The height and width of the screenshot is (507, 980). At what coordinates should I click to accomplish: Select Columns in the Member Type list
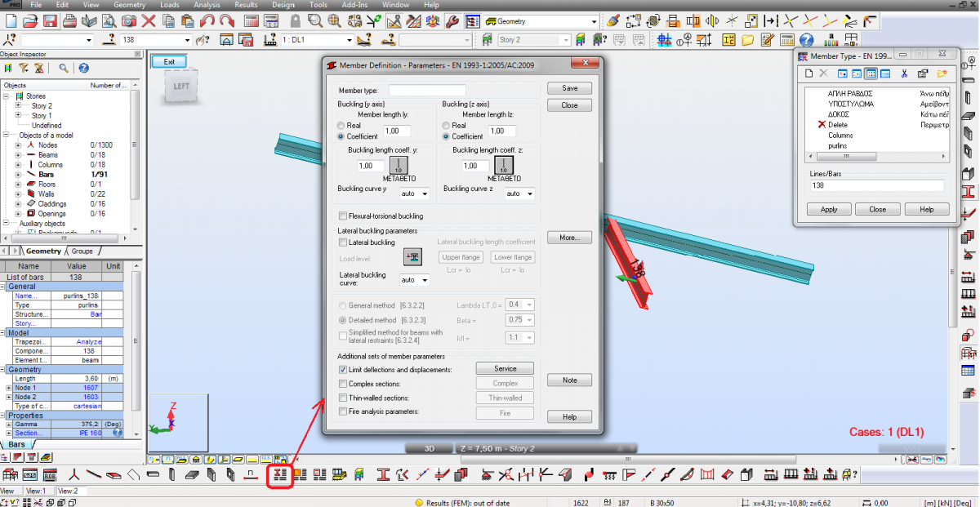(x=840, y=136)
